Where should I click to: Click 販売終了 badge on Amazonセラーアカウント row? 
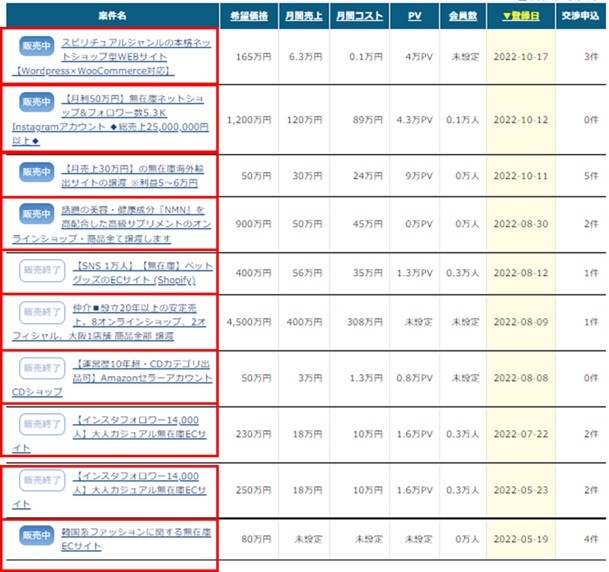pos(40,365)
